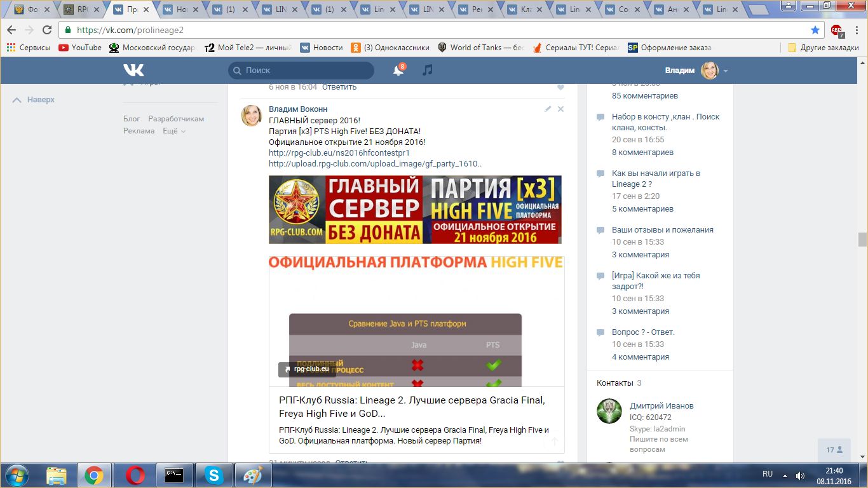Open the Сервисы apps bookmark
The height and width of the screenshot is (488, 868).
tap(29, 48)
